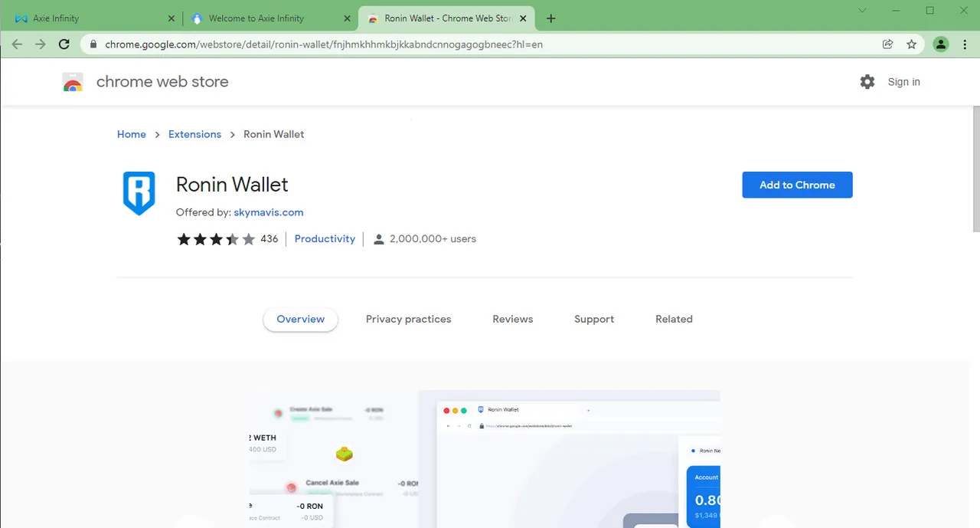This screenshot has width=980, height=528.
Task: Click the 436 ratings count
Action: pyautogui.click(x=269, y=239)
